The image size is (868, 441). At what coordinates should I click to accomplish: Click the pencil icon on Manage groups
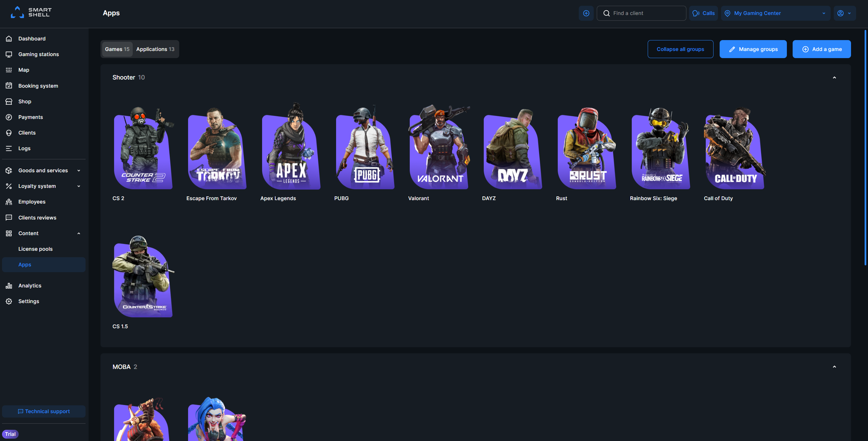[732, 49]
